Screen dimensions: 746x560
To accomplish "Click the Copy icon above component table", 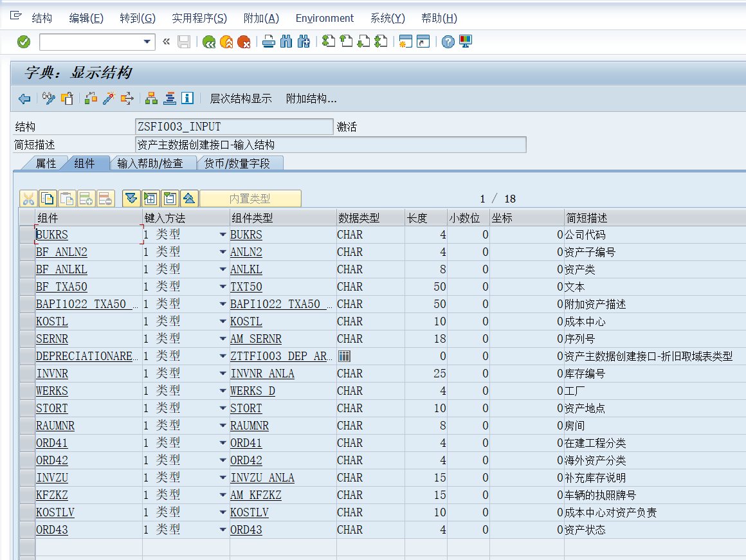I will coord(48,199).
